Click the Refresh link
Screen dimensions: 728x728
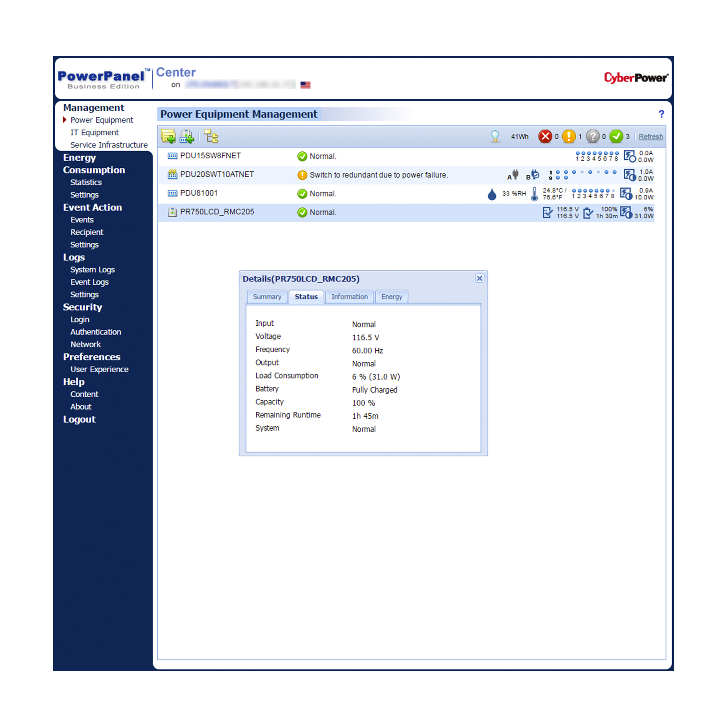coord(650,137)
